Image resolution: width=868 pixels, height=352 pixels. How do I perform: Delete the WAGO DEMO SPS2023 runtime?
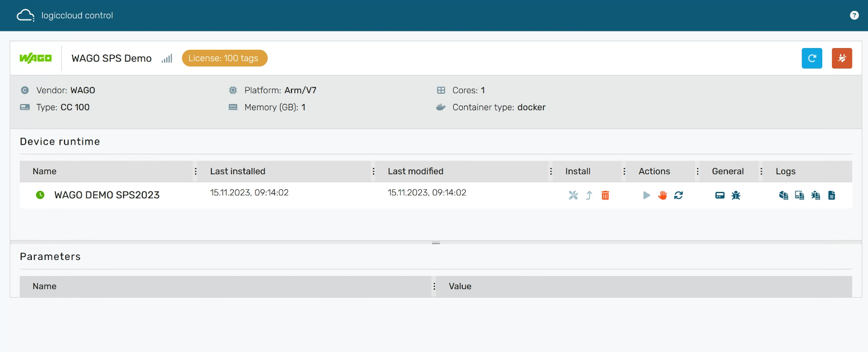pos(605,195)
